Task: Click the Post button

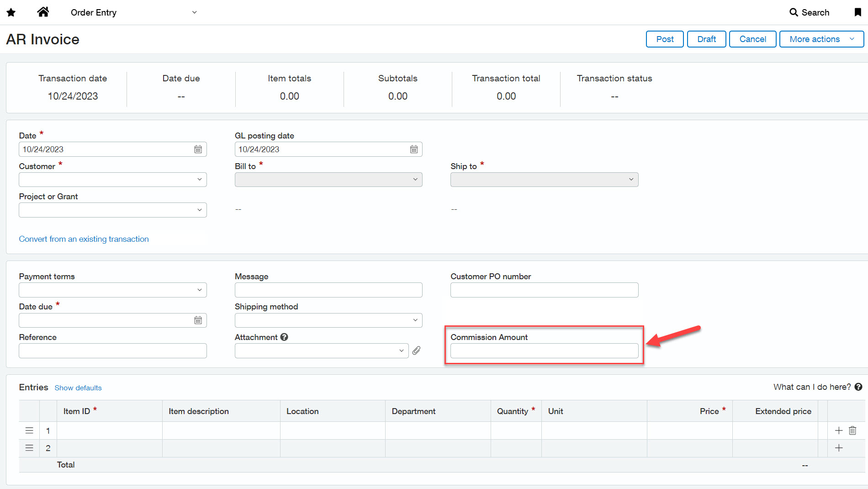Action: tap(664, 39)
